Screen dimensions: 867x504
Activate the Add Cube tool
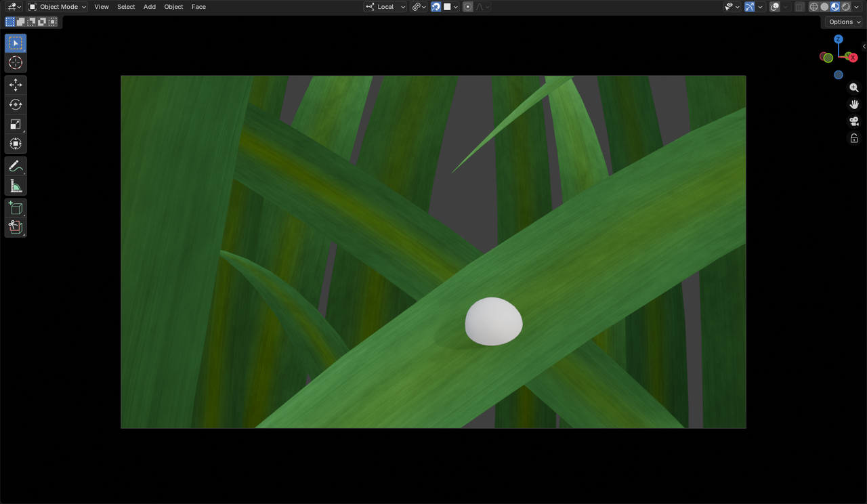coord(15,208)
